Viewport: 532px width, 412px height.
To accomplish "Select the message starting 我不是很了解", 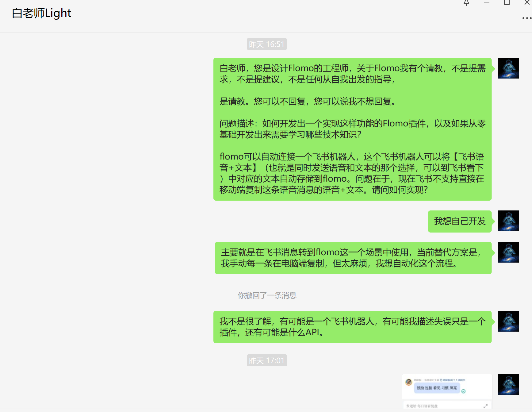I will (352, 327).
